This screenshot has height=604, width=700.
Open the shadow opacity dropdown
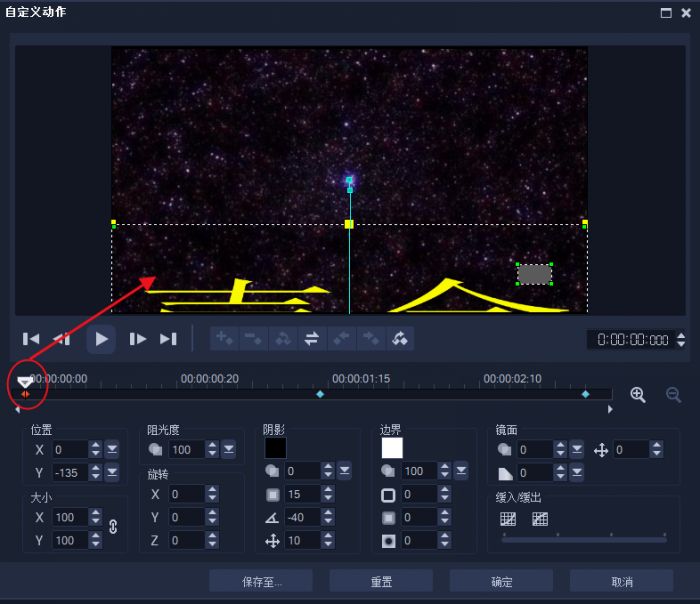click(x=345, y=471)
